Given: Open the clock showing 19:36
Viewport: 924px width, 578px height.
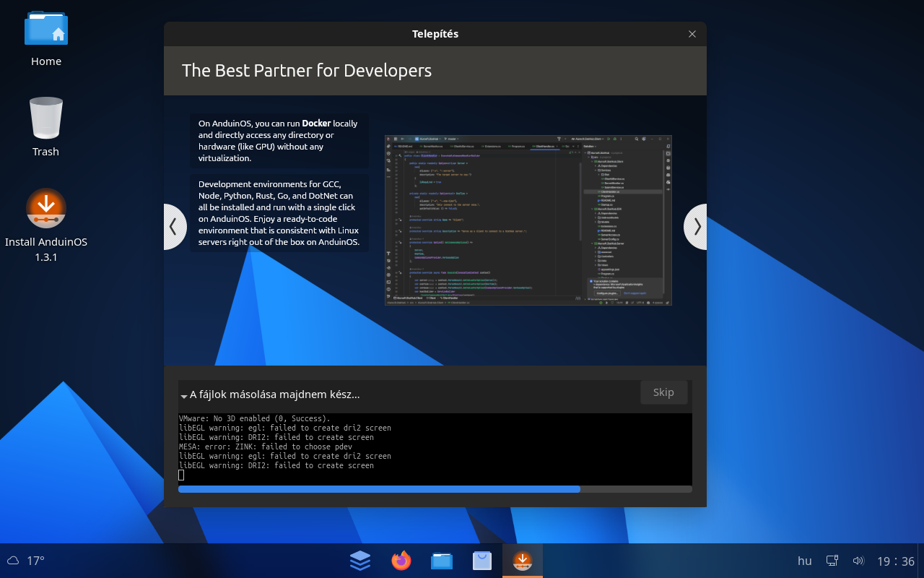Looking at the screenshot, I should (896, 561).
